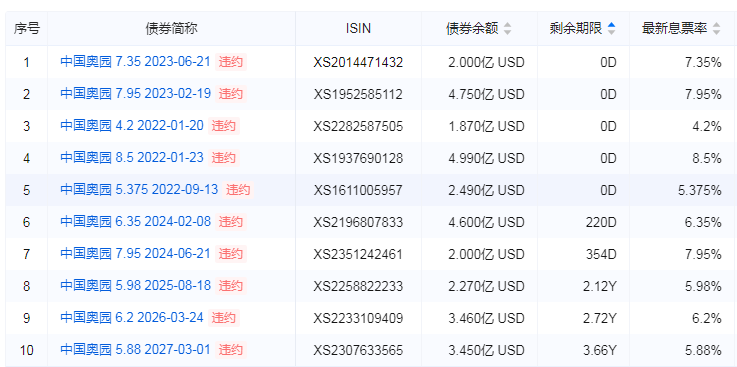Click remaining term 3.66Y
This screenshot has height=367, width=737.
tap(599, 350)
